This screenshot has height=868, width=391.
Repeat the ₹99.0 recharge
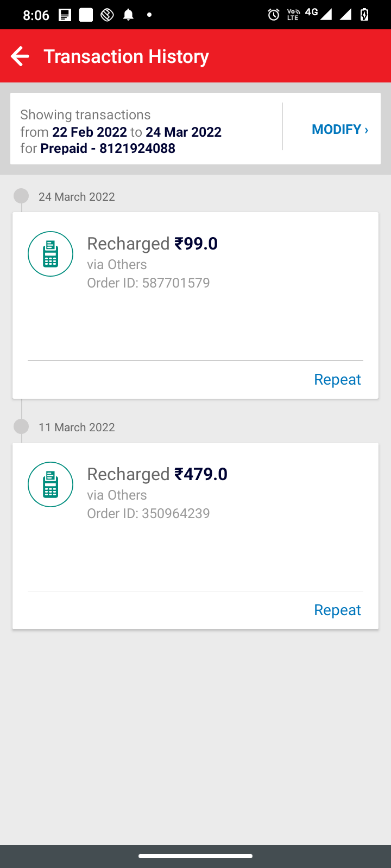pos(337,379)
